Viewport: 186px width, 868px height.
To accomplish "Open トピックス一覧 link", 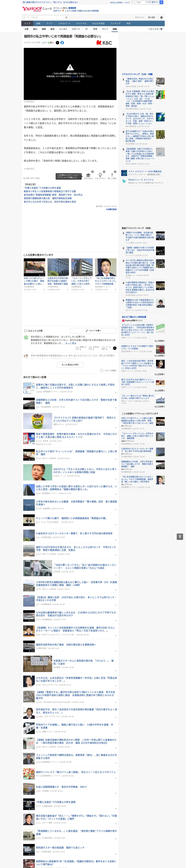I will tap(156, 29).
